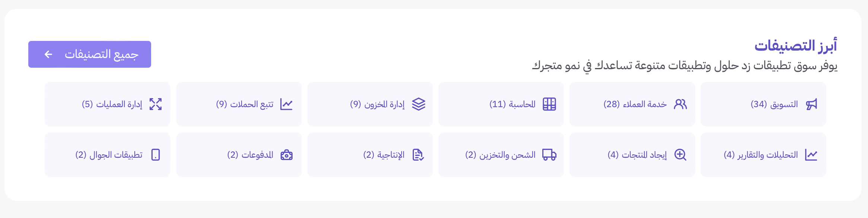Click the accounting grid icon
The width and height of the screenshot is (868, 218).
(x=549, y=104)
